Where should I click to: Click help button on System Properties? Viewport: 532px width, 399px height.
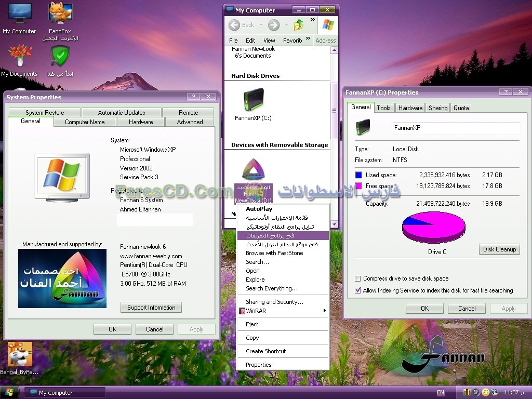click(193, 97)
